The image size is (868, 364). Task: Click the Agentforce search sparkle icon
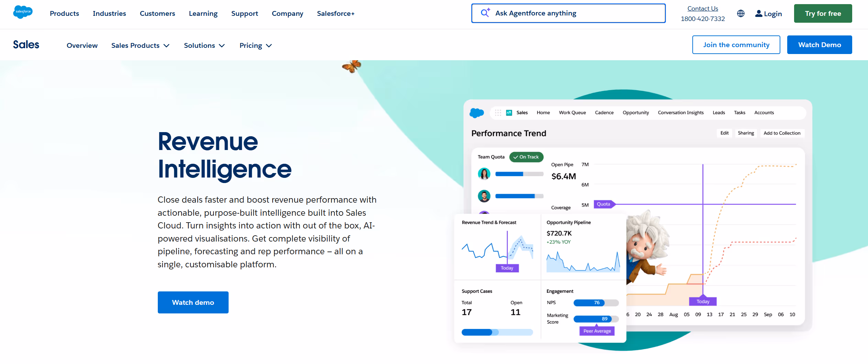[x=485, y=12]
